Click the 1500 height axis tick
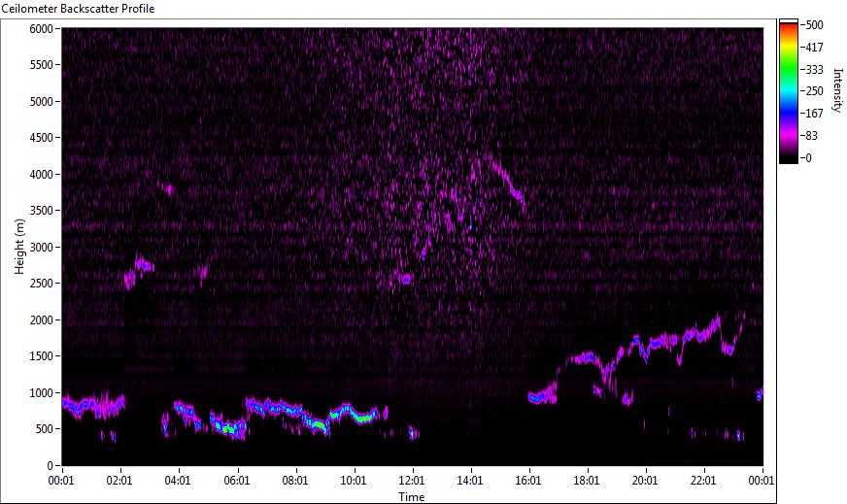847x504 pixels. tap(41, 356)
